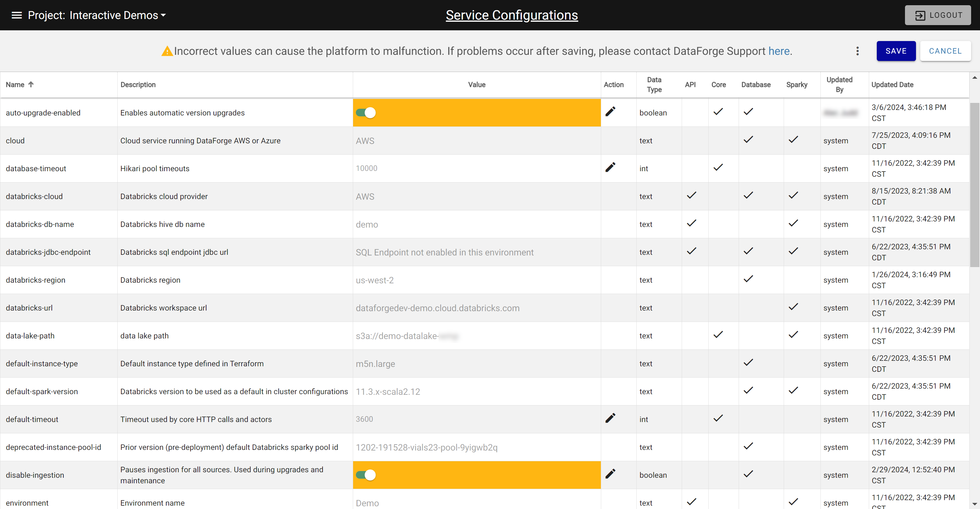This screenshot has width=980, height=509.
Task: Select the '11.3.x-scala2.12' spark version value
Action: pyautogui.click(x=388, y=391)
